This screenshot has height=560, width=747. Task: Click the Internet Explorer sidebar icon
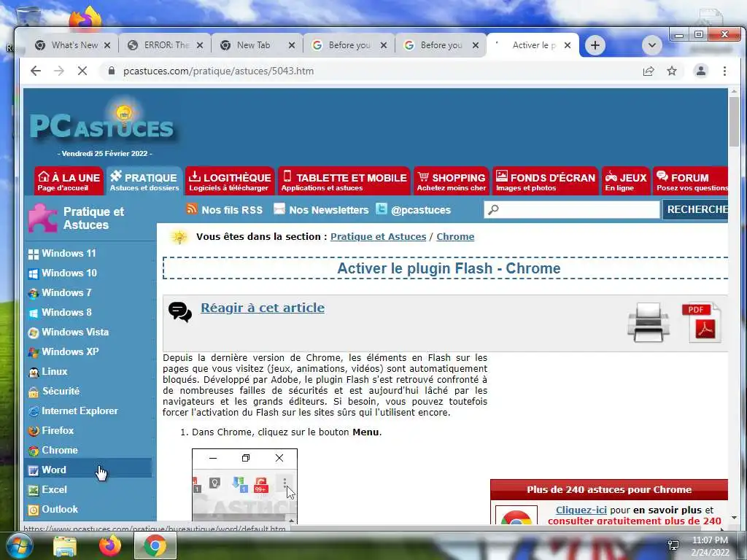tap(34, 411)
